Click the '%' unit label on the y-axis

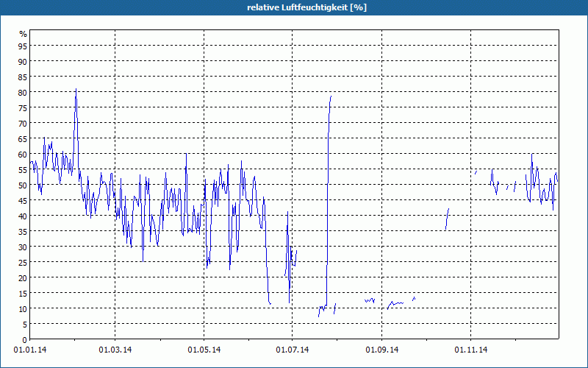click(23, 34)
